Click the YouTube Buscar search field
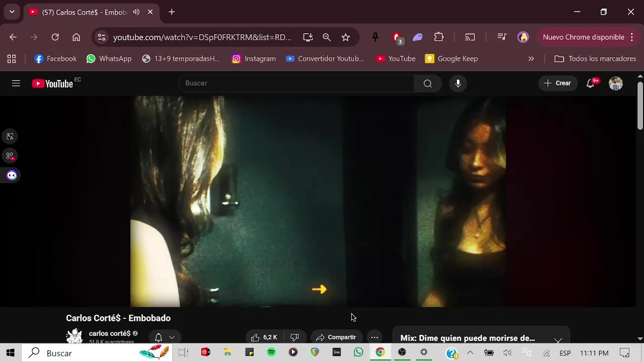 [297, 83]
